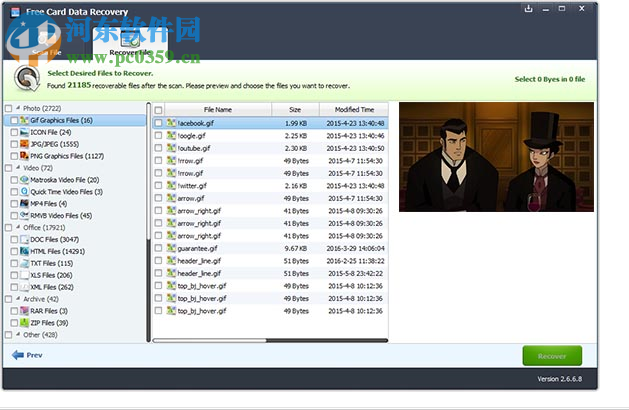
Task: Click the XLS Files type icon
Action: pyautogui.click(x=24, y=275)
